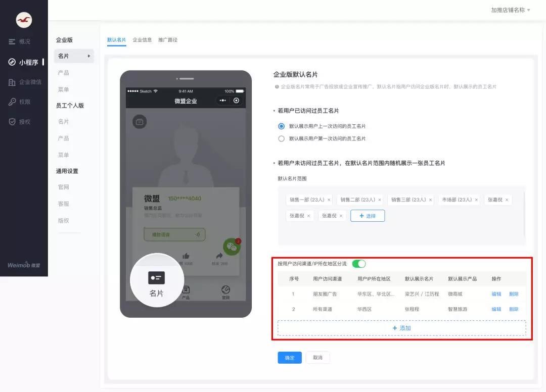Click 微商城 table cell

tap(455, 294)
